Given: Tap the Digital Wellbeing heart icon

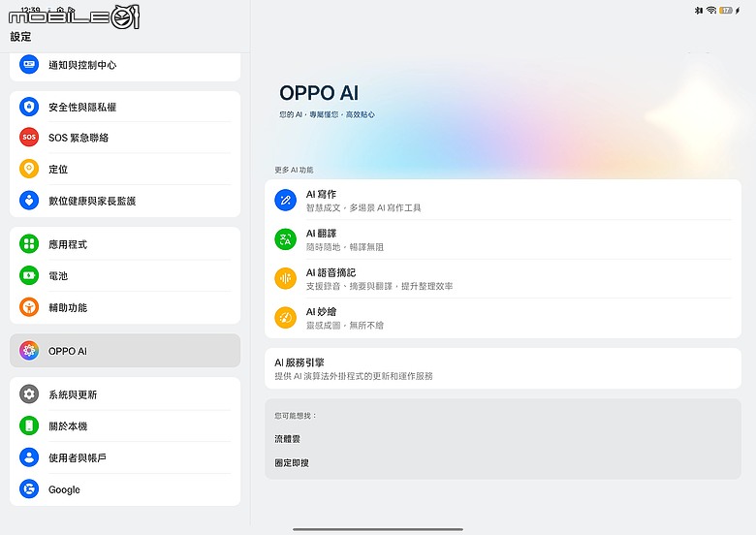Looking at the screenshot, I should click(x=29, y=201).
